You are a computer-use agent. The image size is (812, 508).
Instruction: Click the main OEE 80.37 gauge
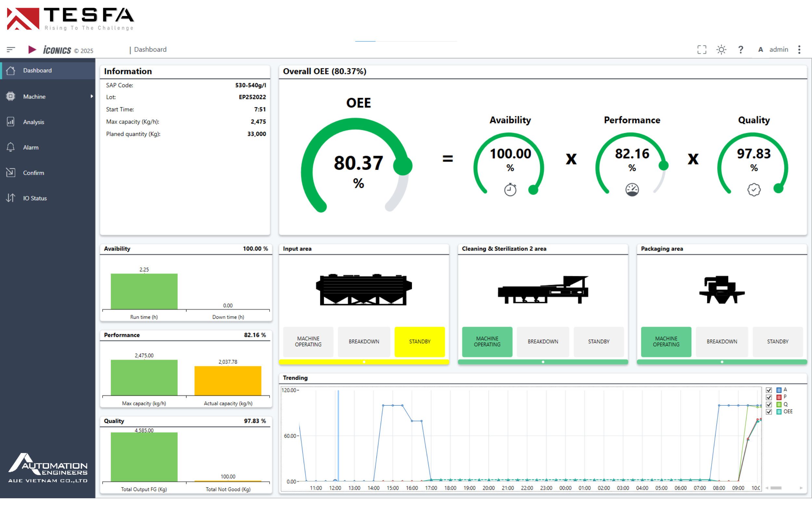[357, 165]
